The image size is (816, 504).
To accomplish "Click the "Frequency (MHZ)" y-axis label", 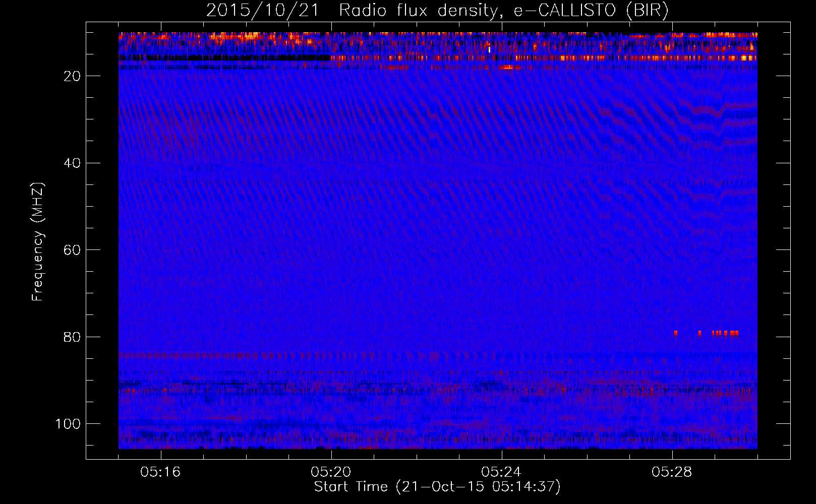I will 38,241.
